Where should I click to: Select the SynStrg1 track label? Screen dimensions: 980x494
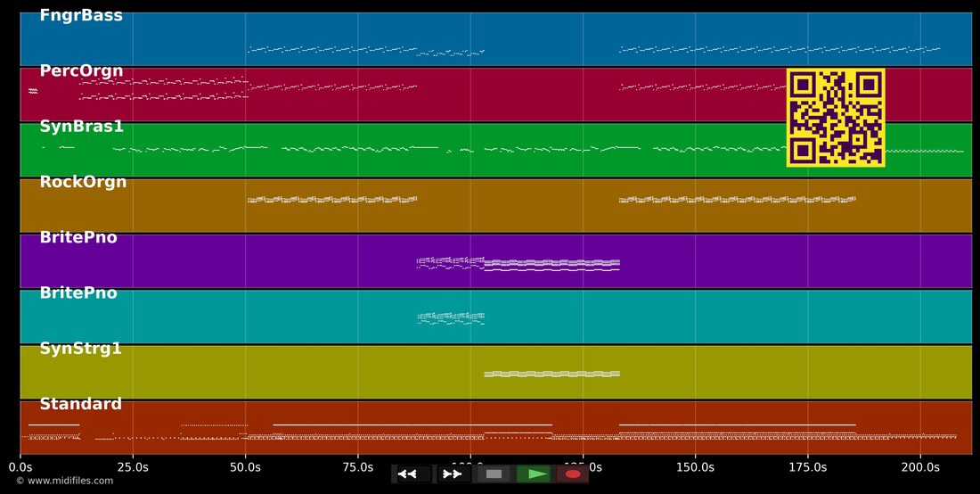click(80, 349)
